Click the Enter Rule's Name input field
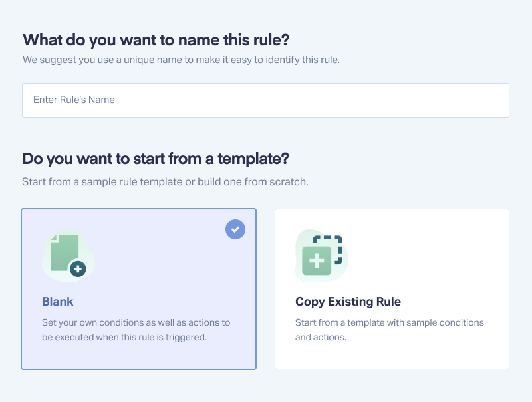 (x=265, y=100)
